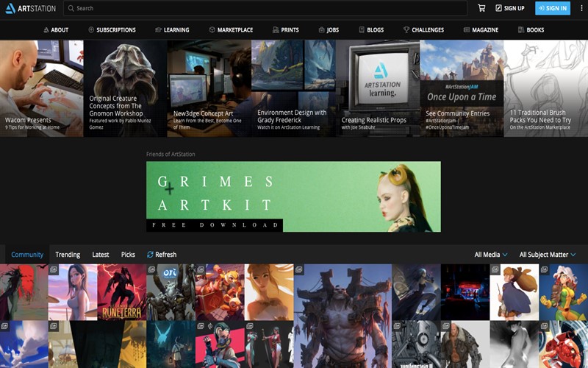Screen dimensions: 588x368
Task: Open the orange cartoon bears thumbnail
Action: coord(220,292)
